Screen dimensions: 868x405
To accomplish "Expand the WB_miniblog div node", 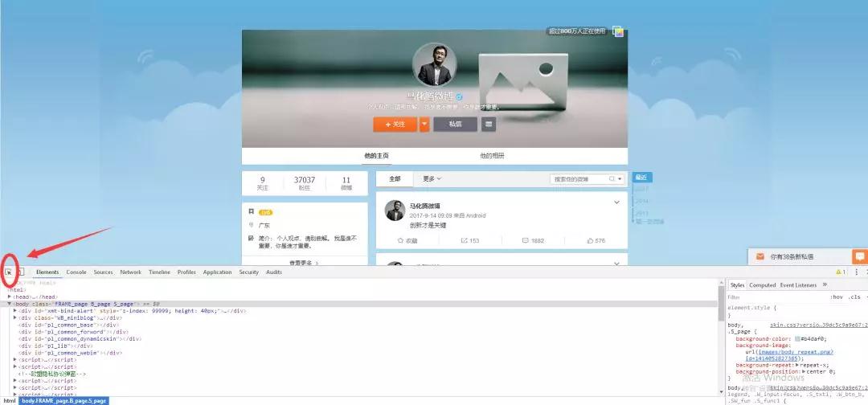I will pyautogui.click(x=15, y=317).
